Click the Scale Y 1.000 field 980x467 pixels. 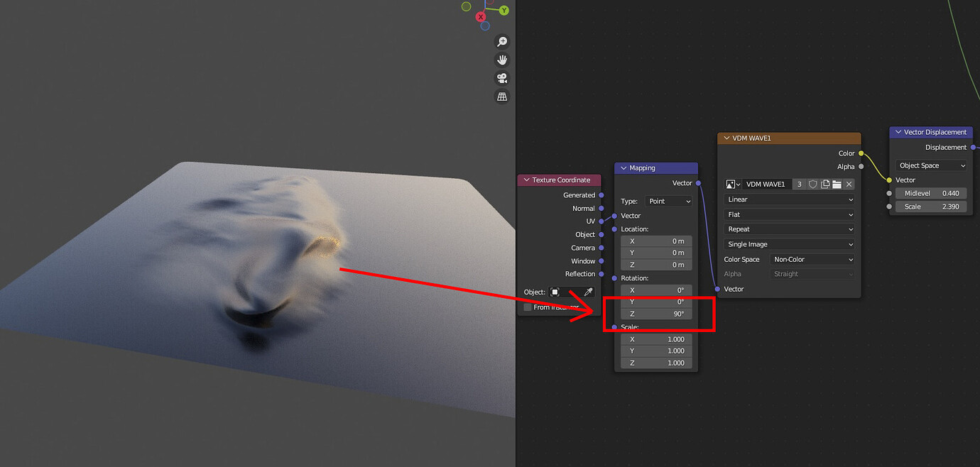tap(656, 351)
